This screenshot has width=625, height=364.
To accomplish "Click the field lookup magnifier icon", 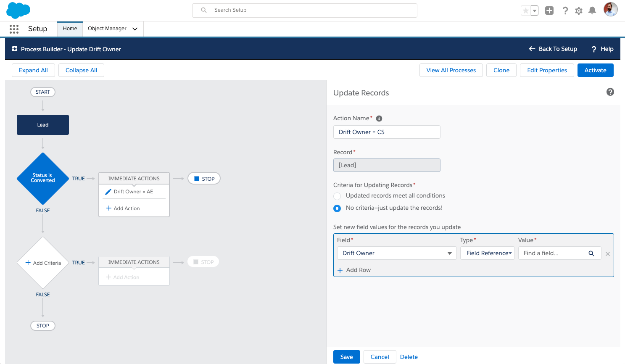I will [x=591, y=253].
